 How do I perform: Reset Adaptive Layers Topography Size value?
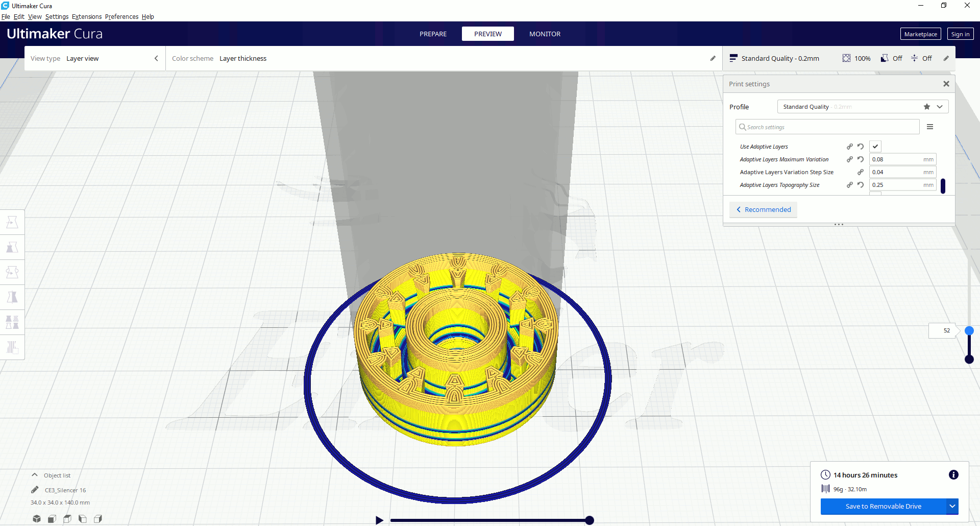pos(861,185)
